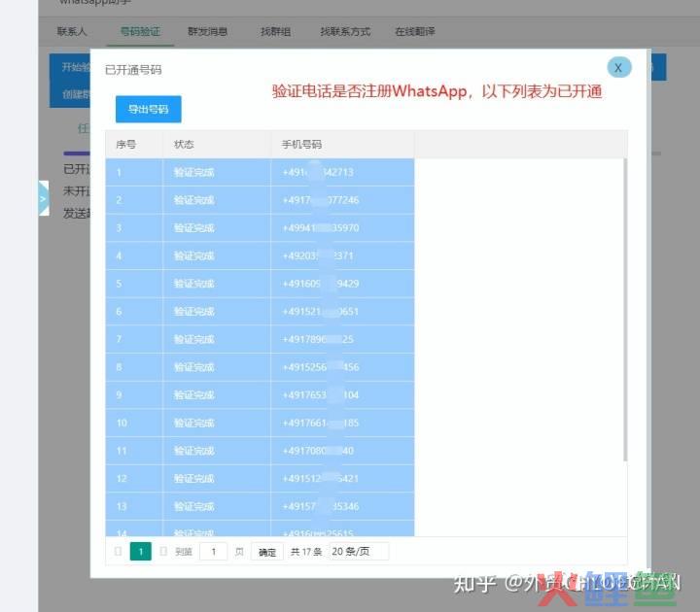This screenshot has height=612, width=700.
Task: Select the phone number starting +49203
Action: [318, 255]
